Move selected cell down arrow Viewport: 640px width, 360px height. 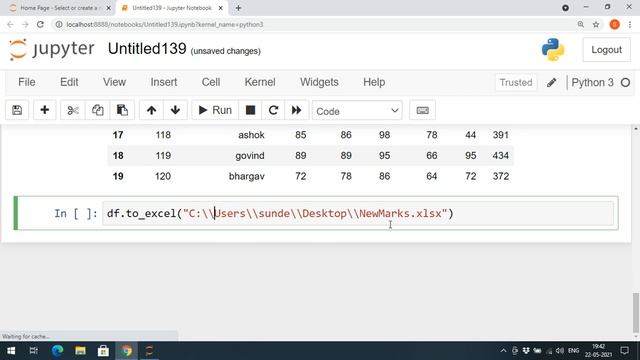pyautogui.click(x=176, y=110)
